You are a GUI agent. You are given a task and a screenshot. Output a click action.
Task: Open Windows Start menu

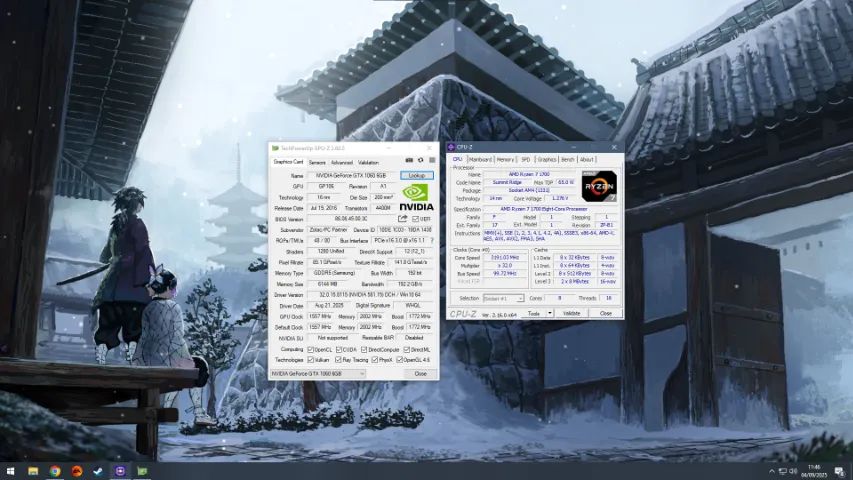pos(10,471)
